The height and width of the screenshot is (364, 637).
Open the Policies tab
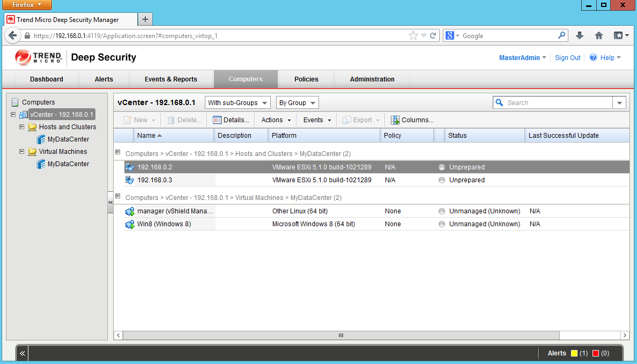point(306,79)
